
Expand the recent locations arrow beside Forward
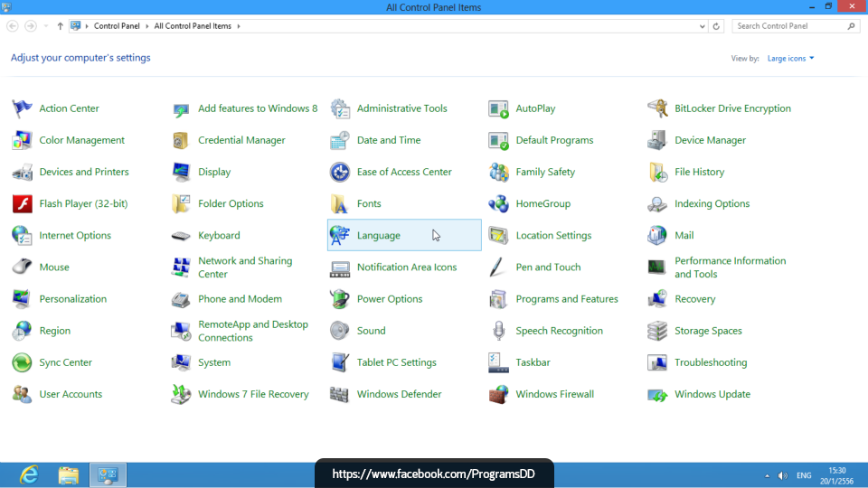(46, 26)
